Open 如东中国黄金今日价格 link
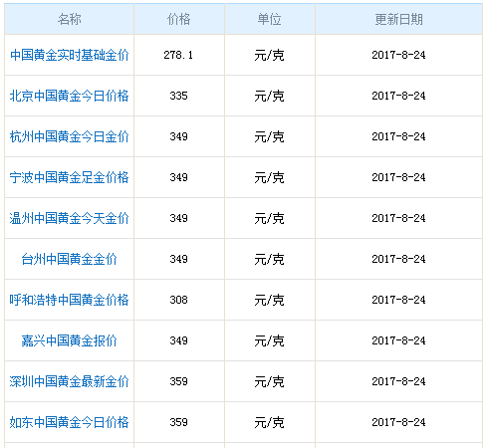Screen dimensions: 486x448 point(70,422)
